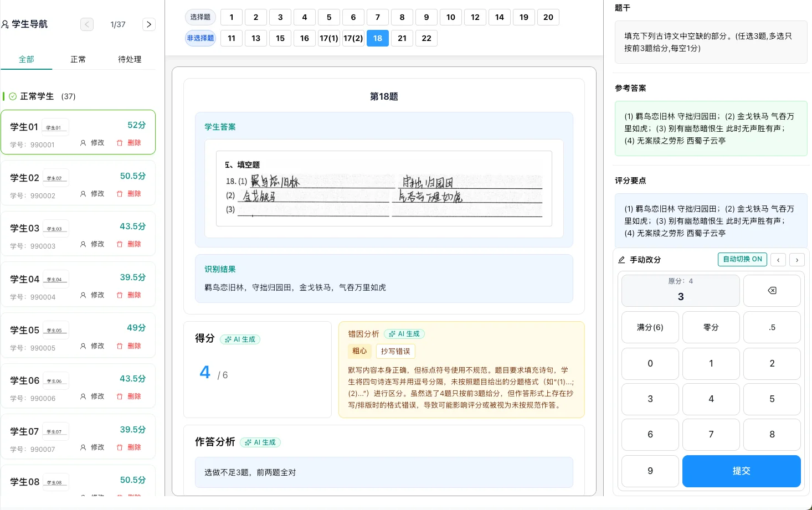Click the green check icon beside 正常学生

13,96
